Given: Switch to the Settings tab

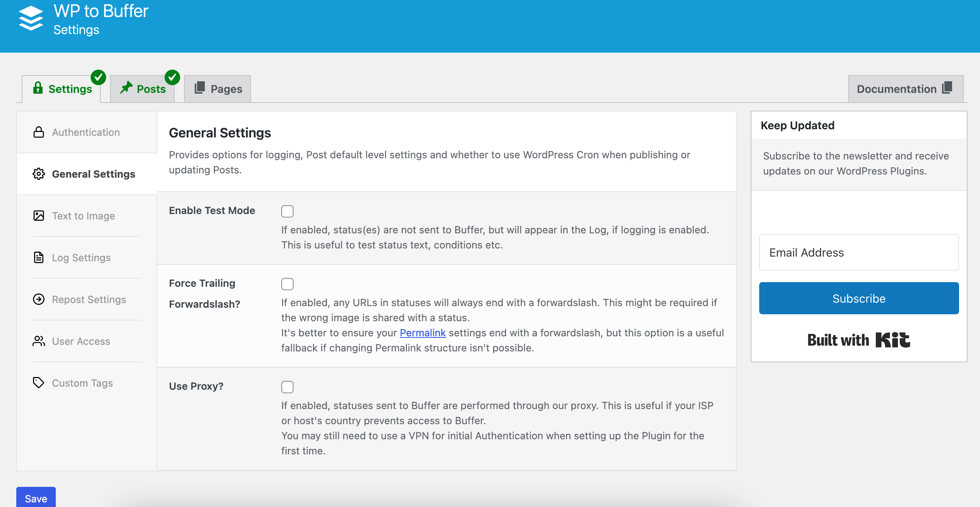Looking at the screenshot, I should point(61,89).
